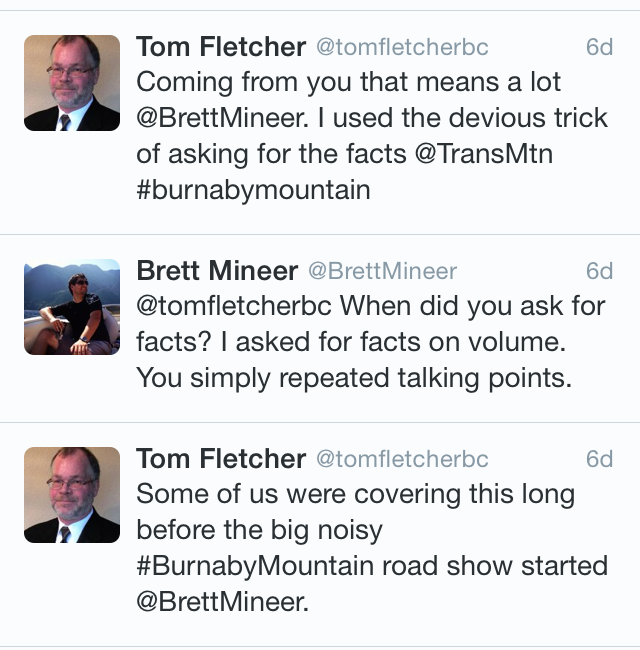Screen dimensions: 640x650
Task: Open the @BrettMineer mention in the first tweet
Action: click(224, 118)
